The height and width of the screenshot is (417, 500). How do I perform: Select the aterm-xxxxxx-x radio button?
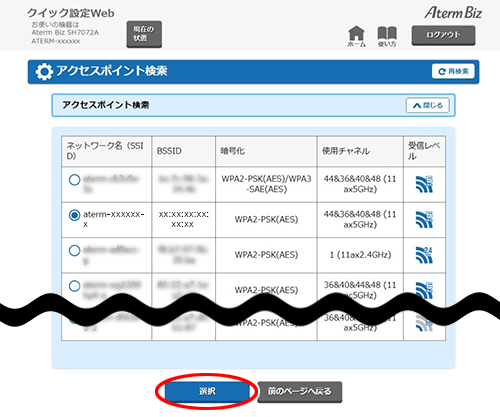(74, 215)
